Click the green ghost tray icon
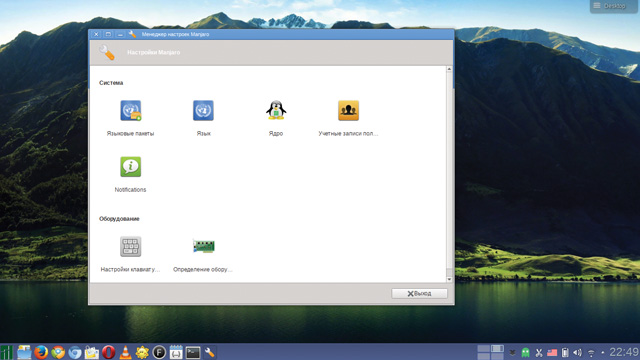This screenshot has width=640, height=360. pos(525,352)
